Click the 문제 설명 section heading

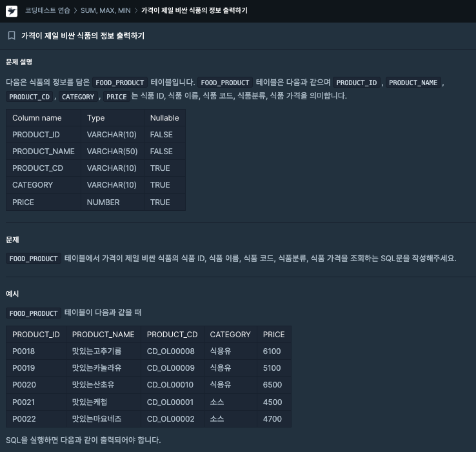19,62
